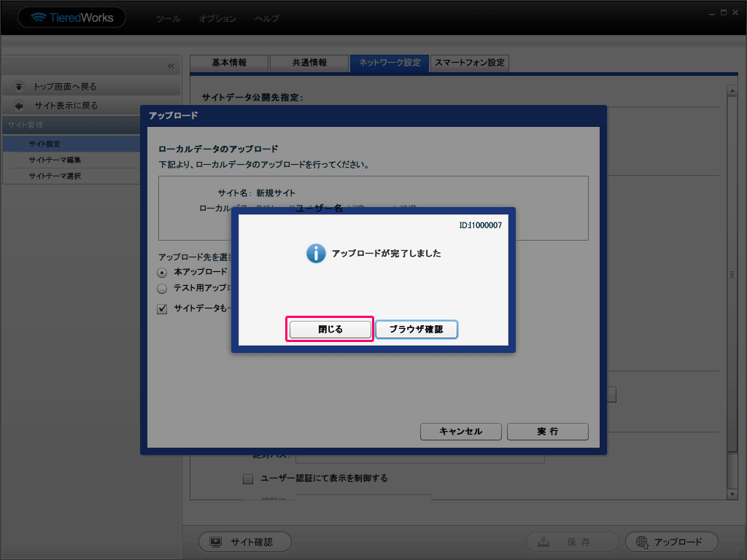Open the オプション menu
747x560 pixels.
coord(217,19)
